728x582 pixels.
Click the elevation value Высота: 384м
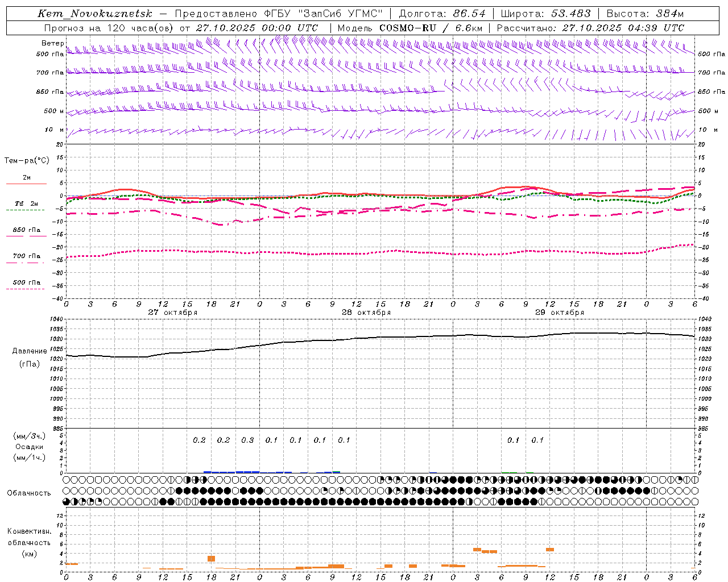[x=645, y=14]
